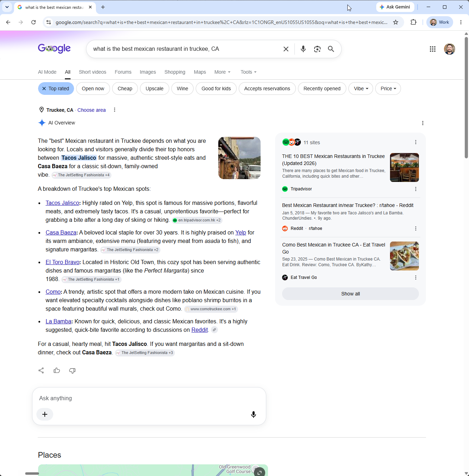
Task: Remove the Top rated filter
Action: (56, 89)
